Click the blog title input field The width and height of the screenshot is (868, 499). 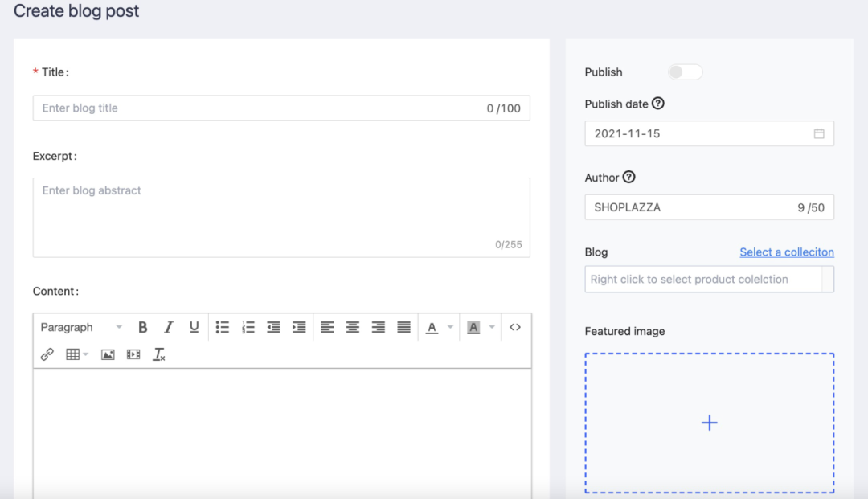click(281, 108)
